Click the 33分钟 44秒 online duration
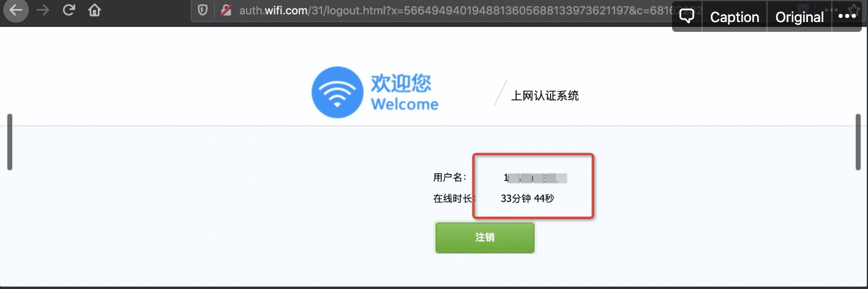Image resolution: width=868 pixels, height=289 pixels. pos(527,198)
